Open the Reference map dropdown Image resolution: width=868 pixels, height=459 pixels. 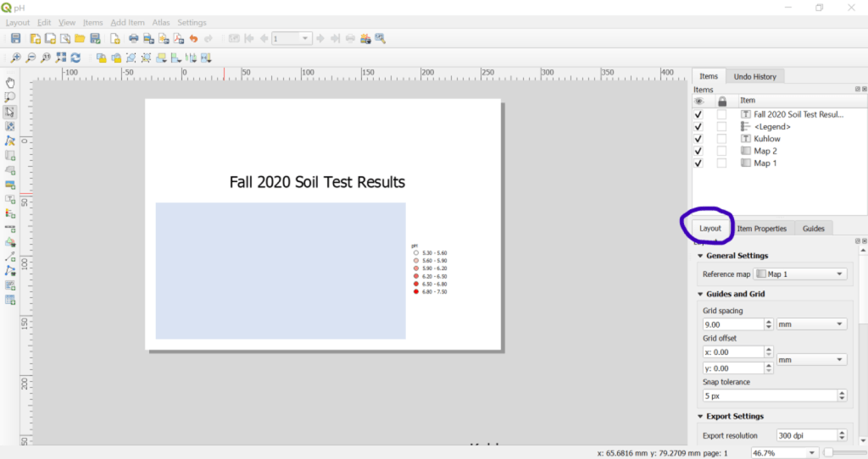point(800,274)
